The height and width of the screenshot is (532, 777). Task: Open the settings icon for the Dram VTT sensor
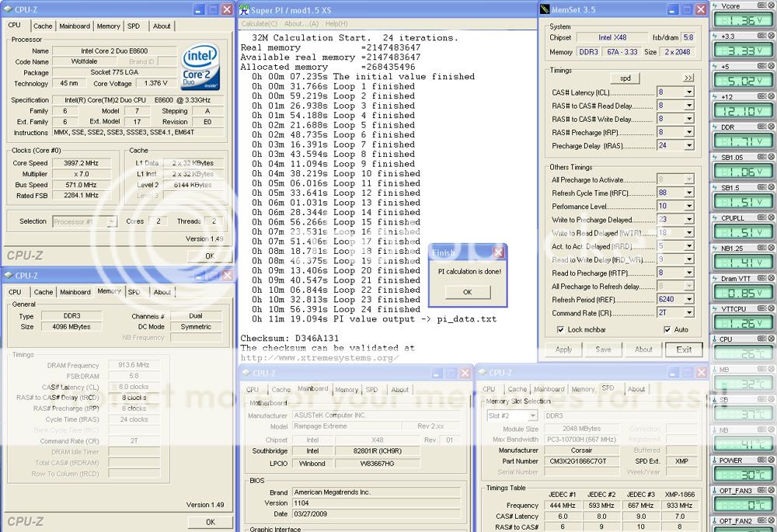coord(762,278)
